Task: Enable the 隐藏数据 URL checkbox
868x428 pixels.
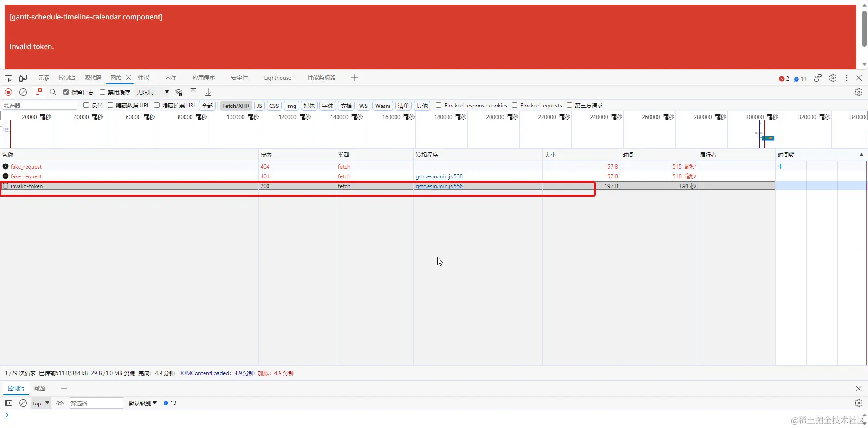Action: pos(110,105)
